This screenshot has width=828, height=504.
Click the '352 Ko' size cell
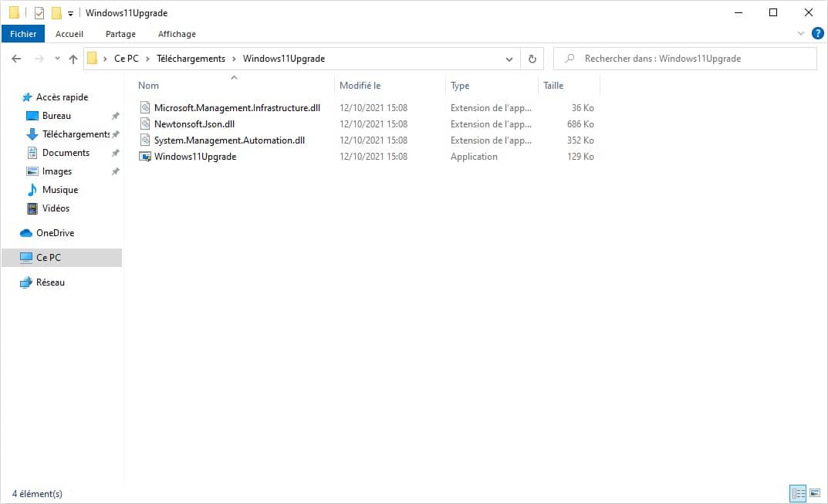(580, 140)
